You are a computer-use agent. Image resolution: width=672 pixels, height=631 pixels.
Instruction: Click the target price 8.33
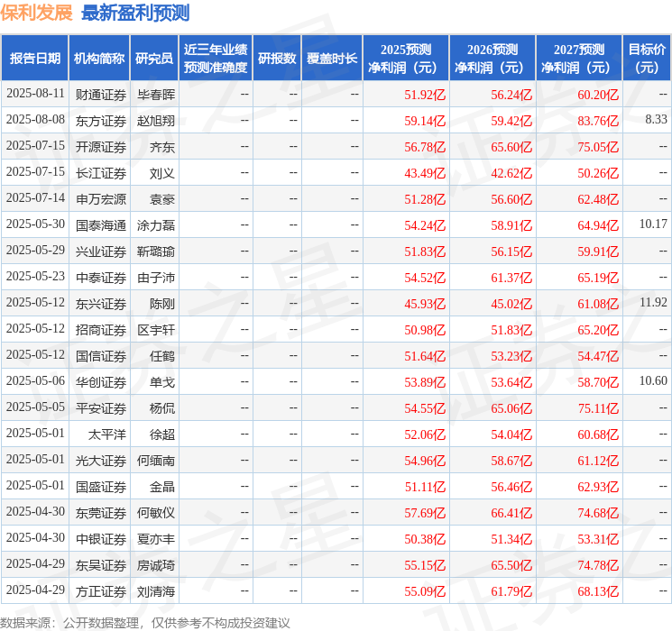[656, 119]
